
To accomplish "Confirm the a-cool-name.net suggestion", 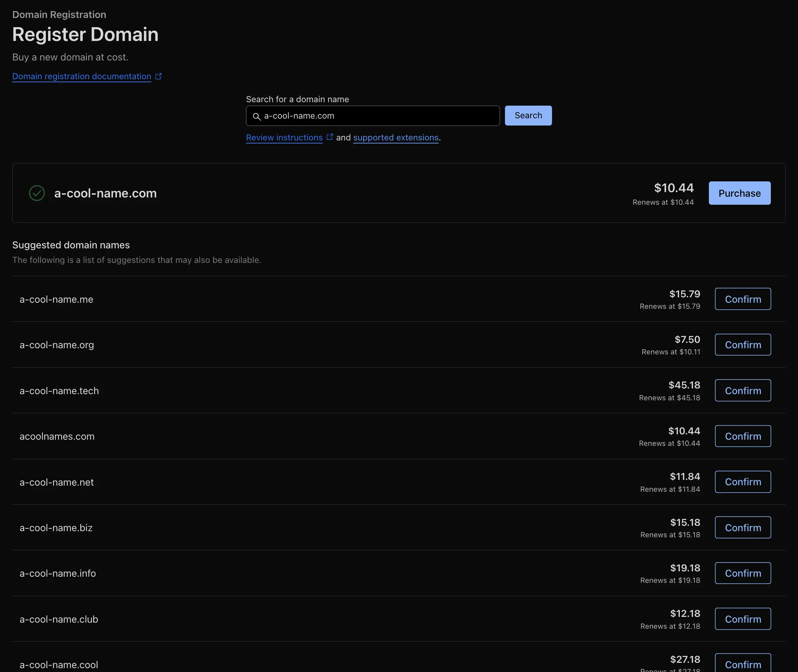I will coord(743,481).
